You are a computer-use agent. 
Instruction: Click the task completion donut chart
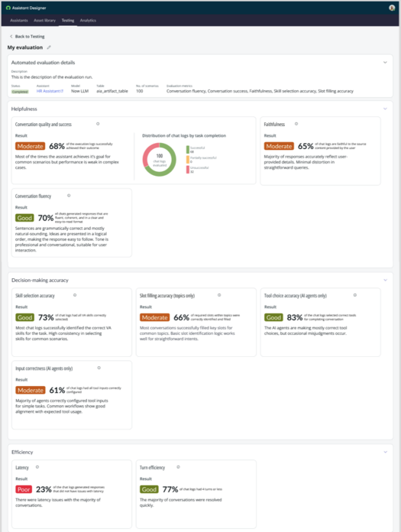coord(160,160)
